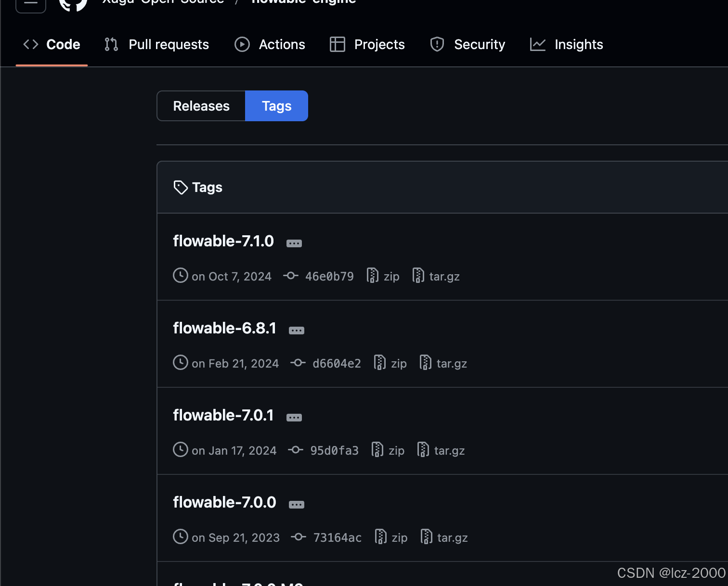The image size is (728, 586).
Task: Open commit d6604e2
Action: 337,364
